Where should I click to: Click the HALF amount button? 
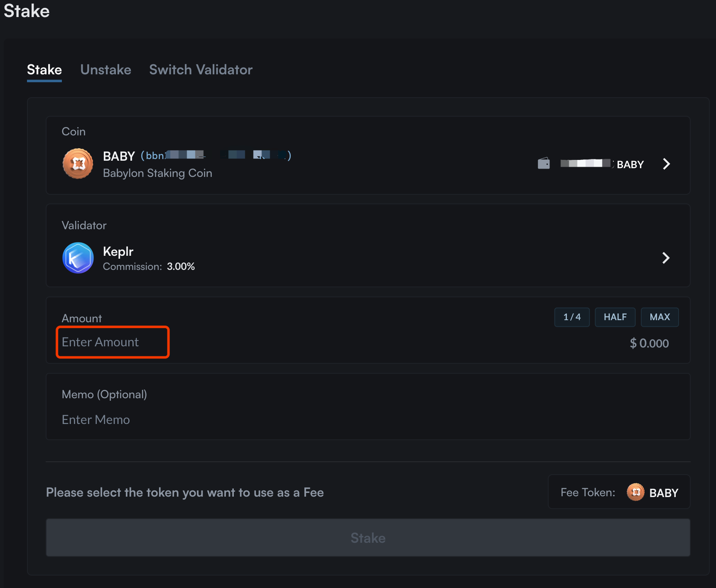pos(615,317)
